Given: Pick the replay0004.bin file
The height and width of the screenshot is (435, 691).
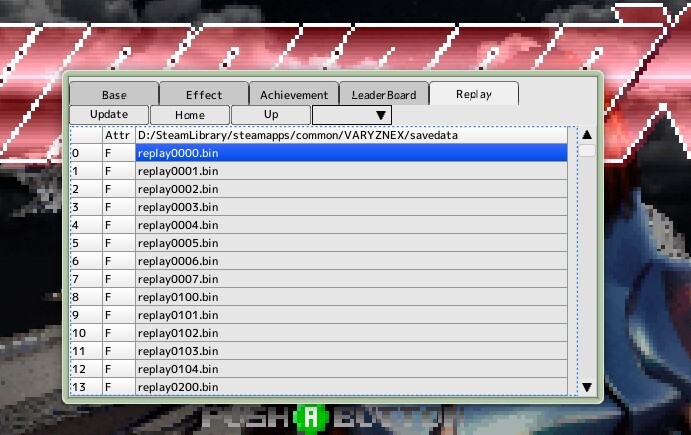Looking at the screenshot, I should pos(351,225).
